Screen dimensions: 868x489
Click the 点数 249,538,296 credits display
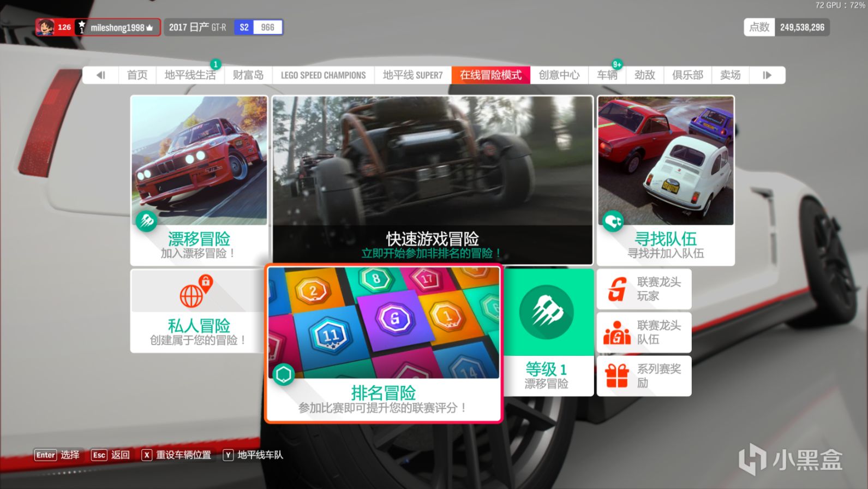787,27
